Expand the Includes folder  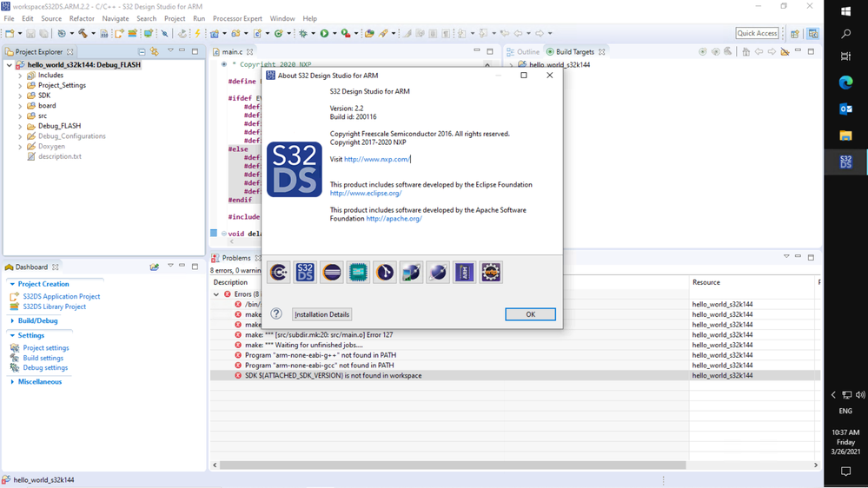tap(20, 76)
